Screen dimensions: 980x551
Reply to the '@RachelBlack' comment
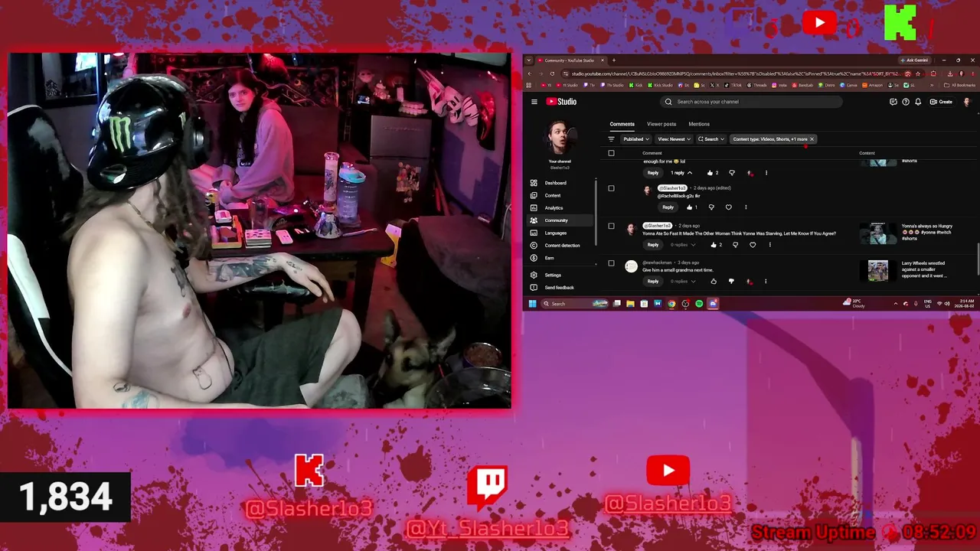coord(668,207)
